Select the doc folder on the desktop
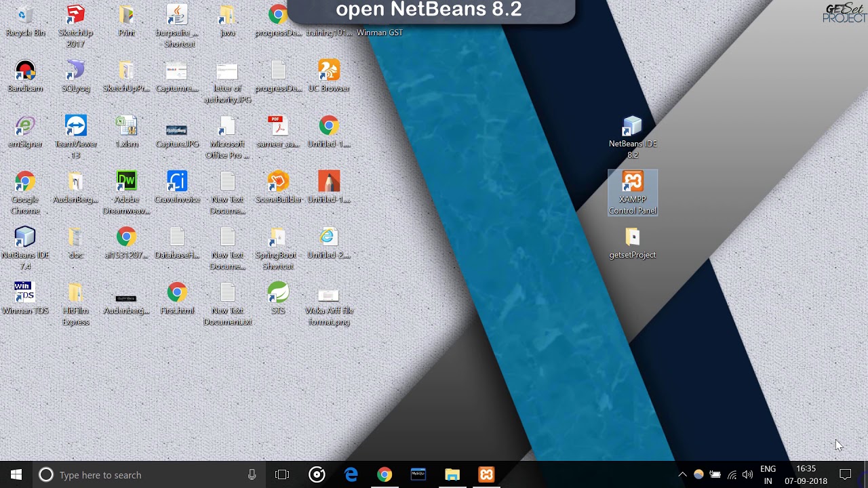Screen dimensions: 868x488 tap(75, 243)
